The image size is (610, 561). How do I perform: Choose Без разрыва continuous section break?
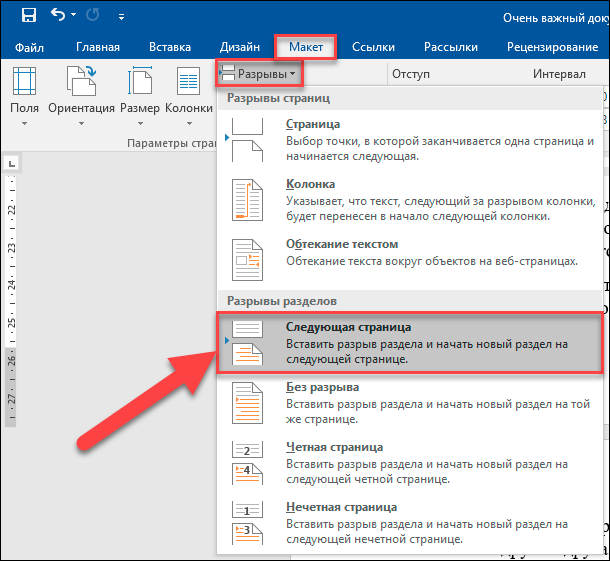pos(409,403)
